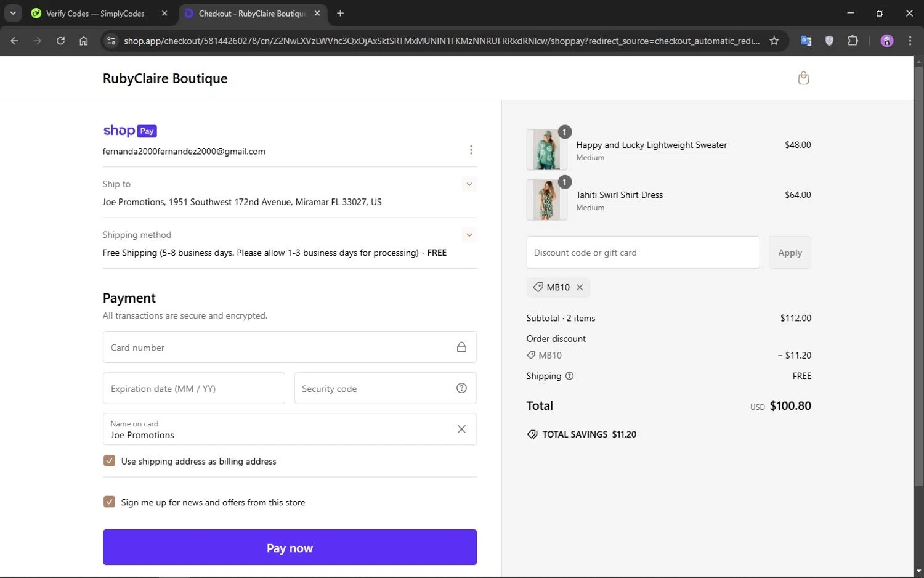Toggle Use shipping address as billing address
This screenshot has height=578, width=924.
[109, 461]
